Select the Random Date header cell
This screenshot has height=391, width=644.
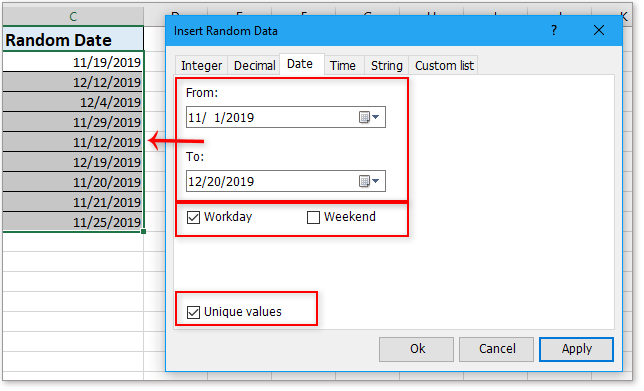(x=73, y=40)
